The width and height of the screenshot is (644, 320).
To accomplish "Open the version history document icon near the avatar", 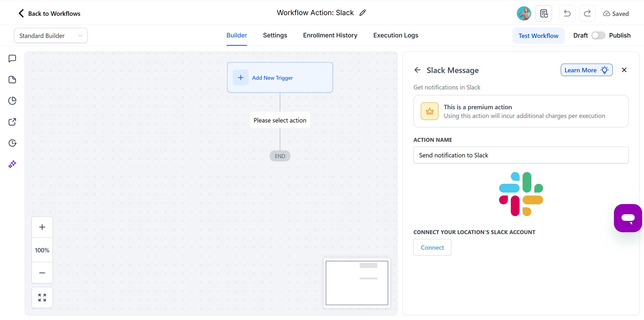I will click(544, 13).
